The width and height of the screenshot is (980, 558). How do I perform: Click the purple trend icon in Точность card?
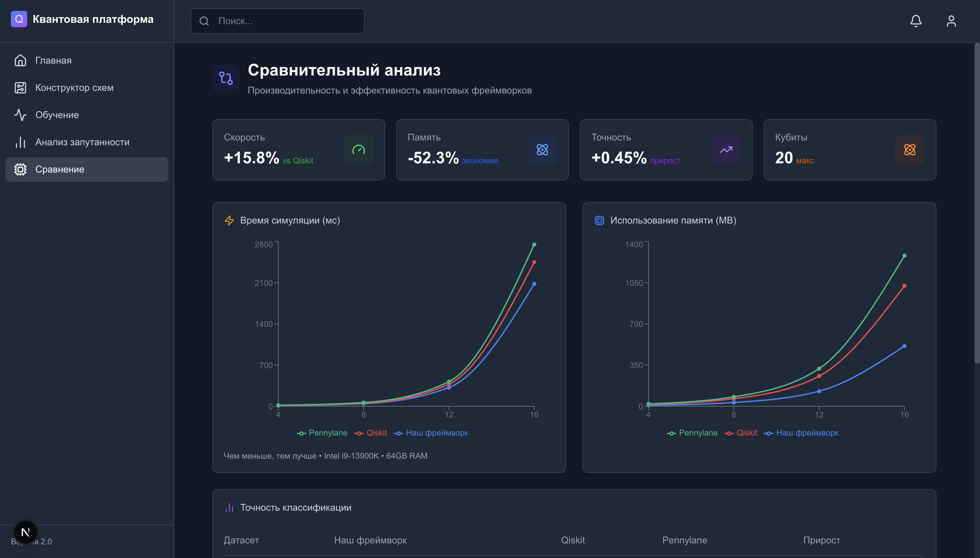point(726,149)
